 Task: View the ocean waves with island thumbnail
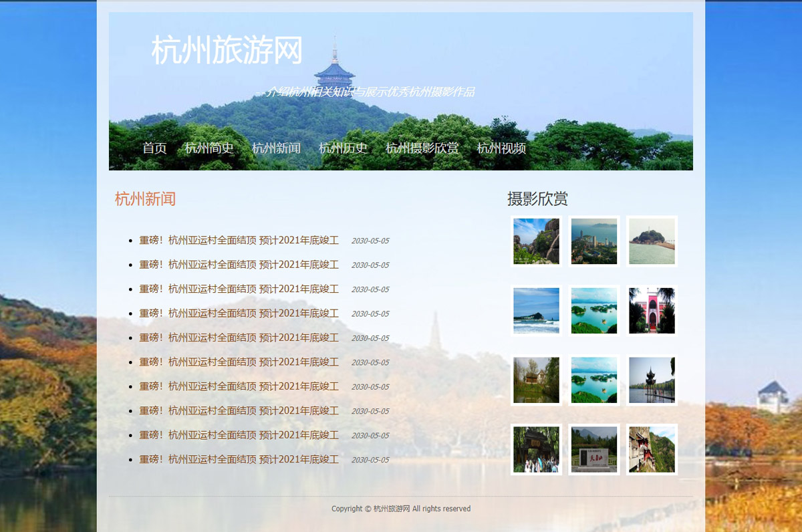[x=536, y=311]
